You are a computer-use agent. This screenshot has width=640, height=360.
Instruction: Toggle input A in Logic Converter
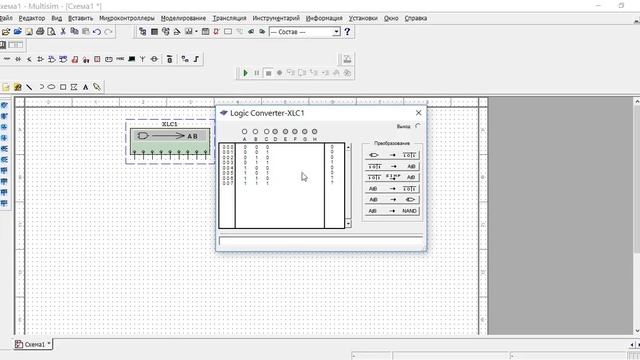coord(244,131)
